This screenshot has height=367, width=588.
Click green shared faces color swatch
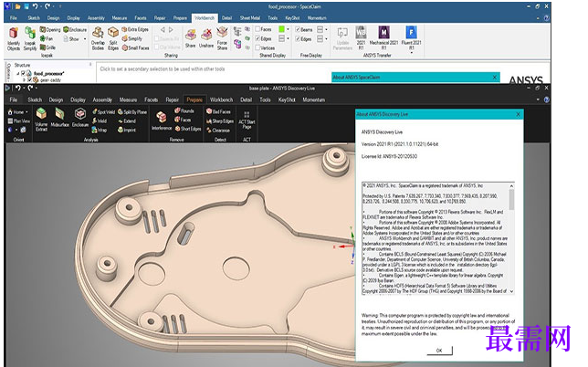(281, 29)
